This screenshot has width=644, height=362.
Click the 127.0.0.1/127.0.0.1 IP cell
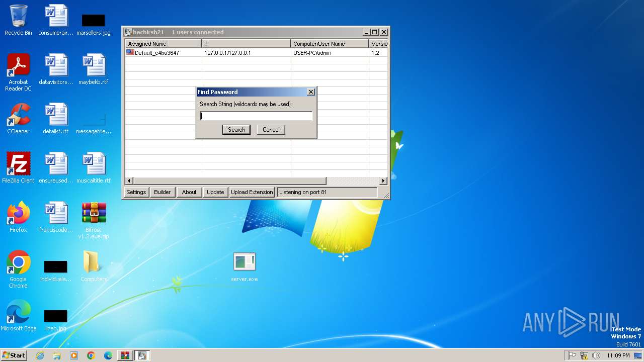point(227,53)
